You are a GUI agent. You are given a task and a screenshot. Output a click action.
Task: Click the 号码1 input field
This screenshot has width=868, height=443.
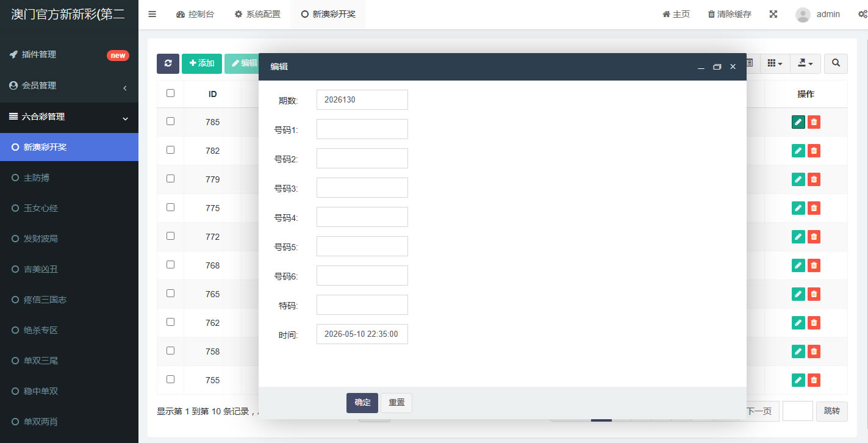click(x=362, y=129)
